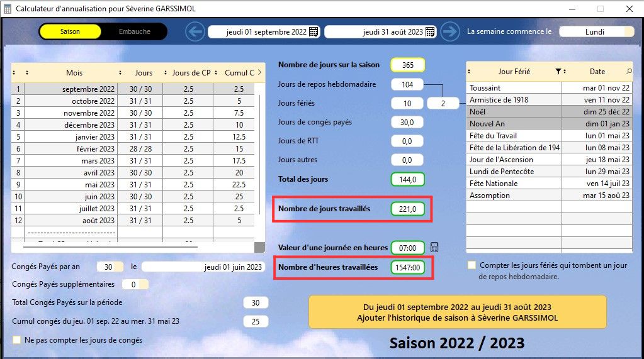
Task: Click the app icon in title bar
Action: click(x=8, y=9)
